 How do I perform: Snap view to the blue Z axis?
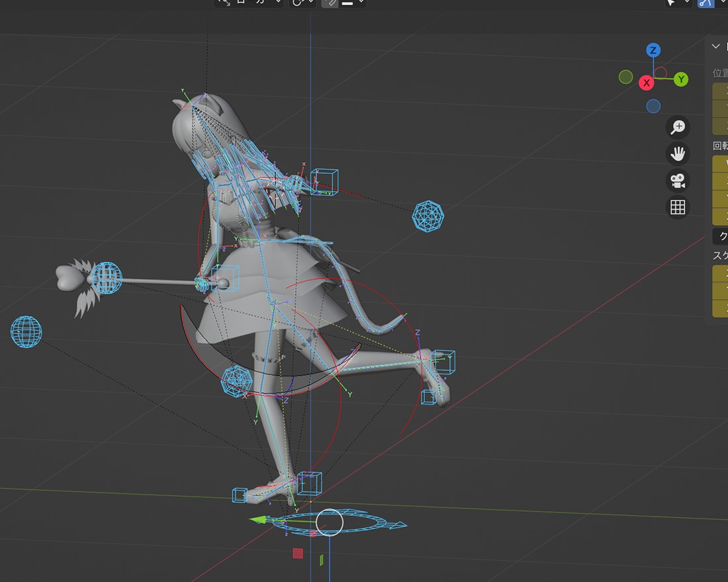653,50
